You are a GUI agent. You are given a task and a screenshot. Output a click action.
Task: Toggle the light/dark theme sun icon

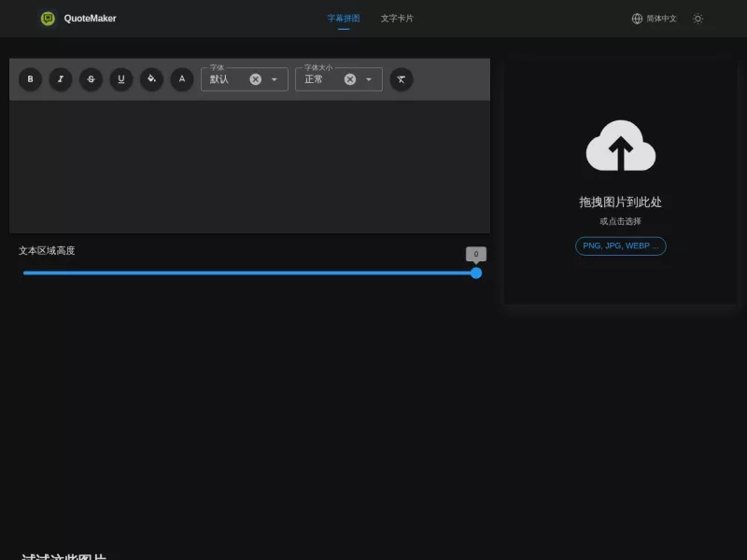pos(698,19)
